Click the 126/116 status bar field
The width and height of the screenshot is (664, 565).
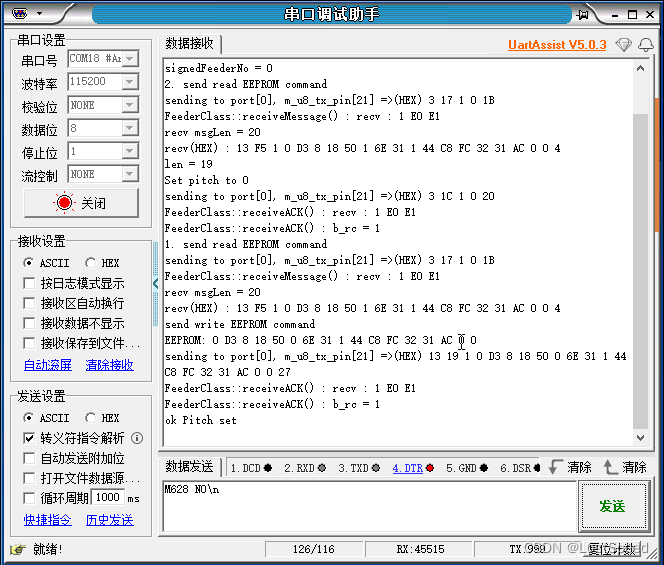click(x=314, y=549)
